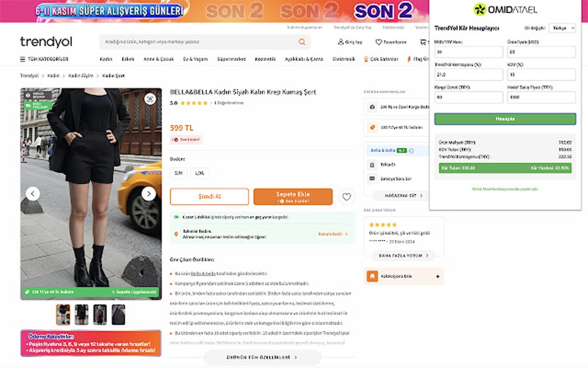Open Favorilerim heart icon in header

click(379, 42)
